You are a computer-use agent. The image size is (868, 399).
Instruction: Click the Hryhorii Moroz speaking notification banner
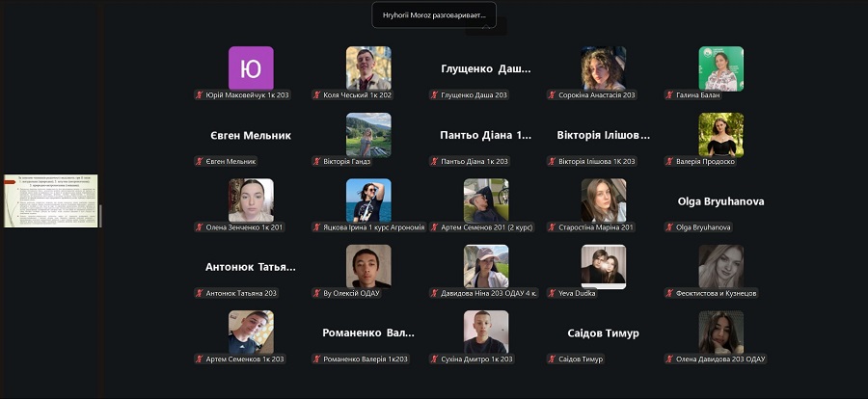(434, 15)
